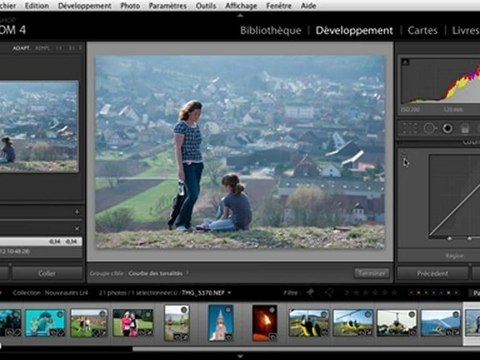Open the Affichage menu
This screenshot has width=480, height=360.
[241, 5]
